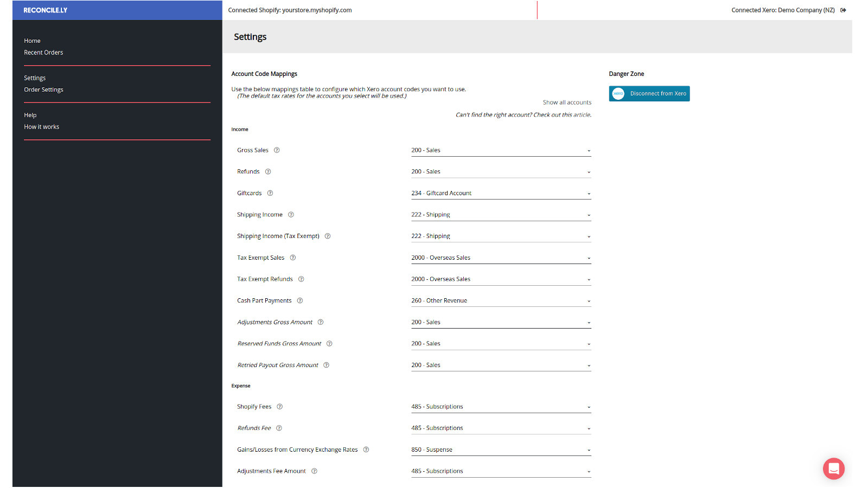Viewport: 868px width, 488px height.
Task: Open the Tax Exempt Sales account dropdown
Action: 501,258
